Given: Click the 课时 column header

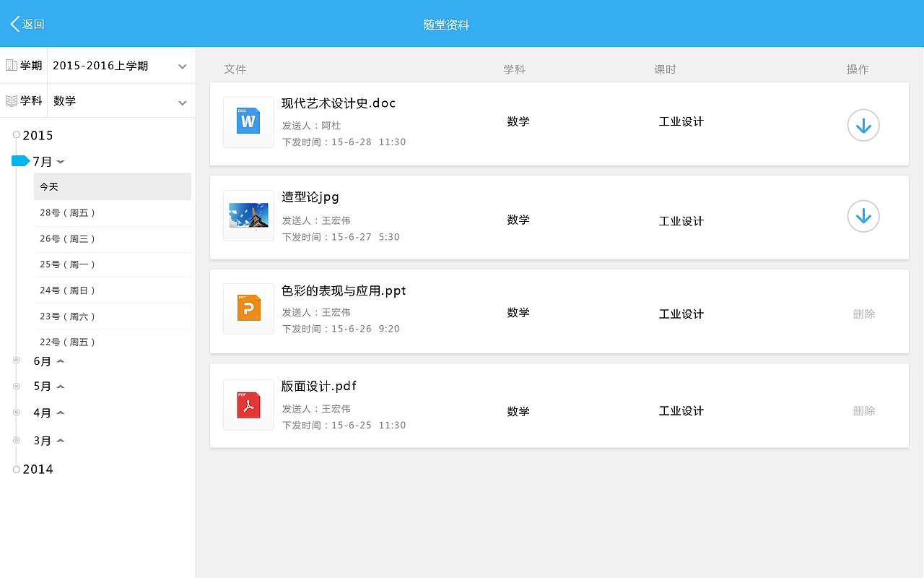Looking at the screenshot, I should pos(666,69).
